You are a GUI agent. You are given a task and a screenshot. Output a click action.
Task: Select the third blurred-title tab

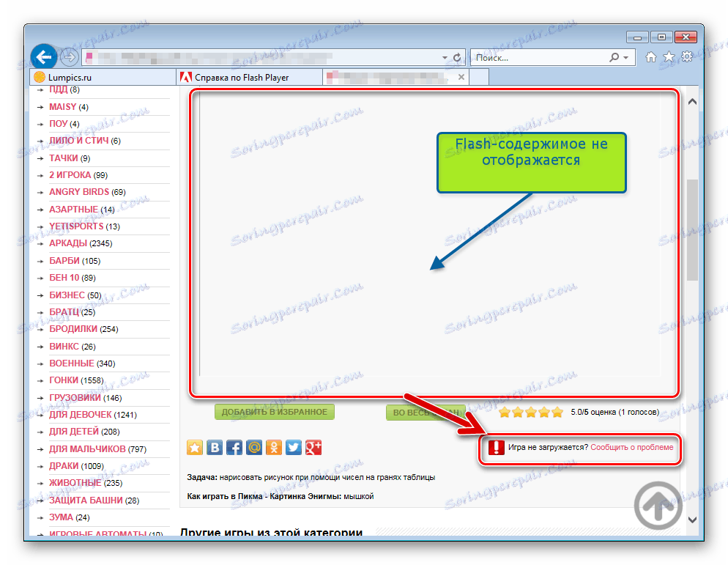click(390, 77)
